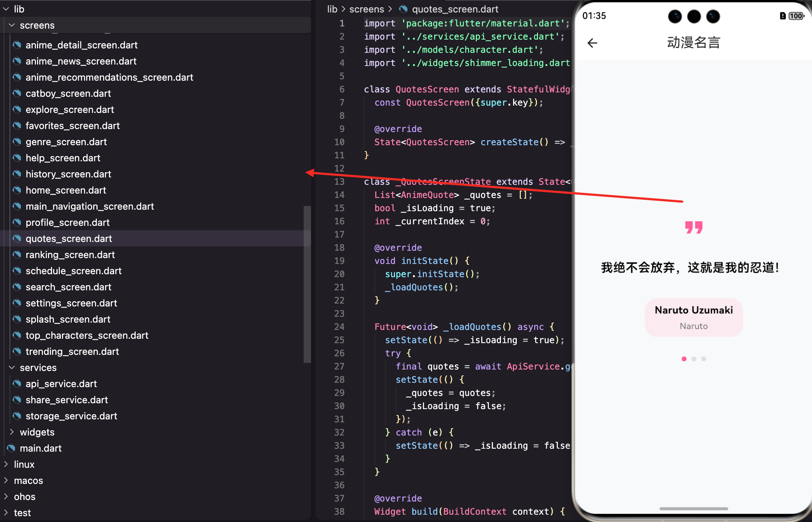Collapse the screens folder

[x=12, y=25]
